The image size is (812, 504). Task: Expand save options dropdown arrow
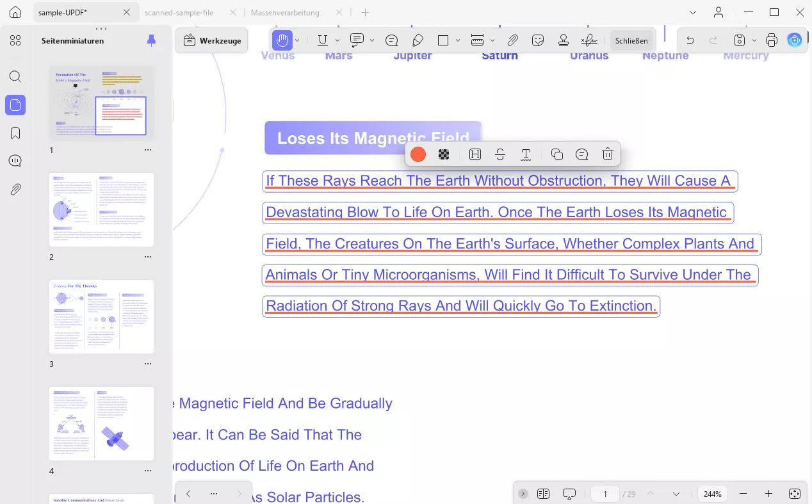tap(754, 40)
